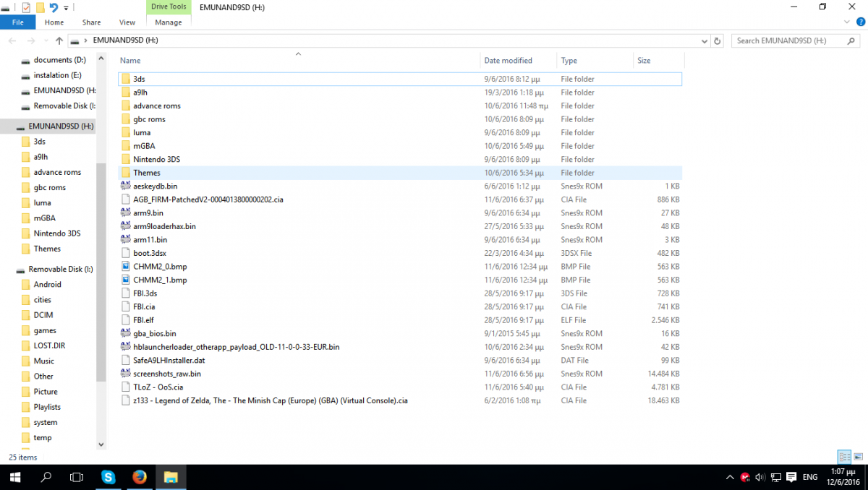Switch to the Home ribbon tab

[x=54, y=22]
